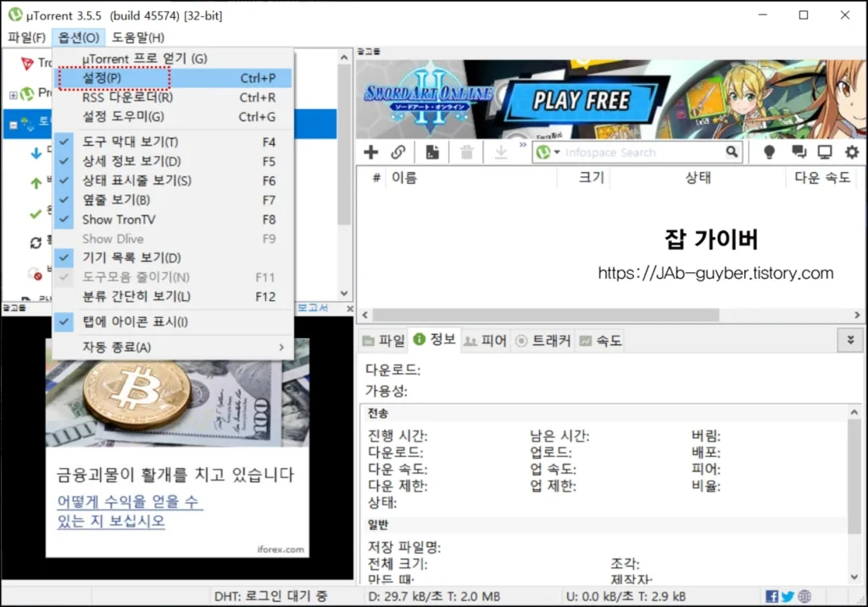This screenshot has height=607, width=868.
Task: Toggle 'Show TronTV' in the options menu
Action: pos(119,220)
